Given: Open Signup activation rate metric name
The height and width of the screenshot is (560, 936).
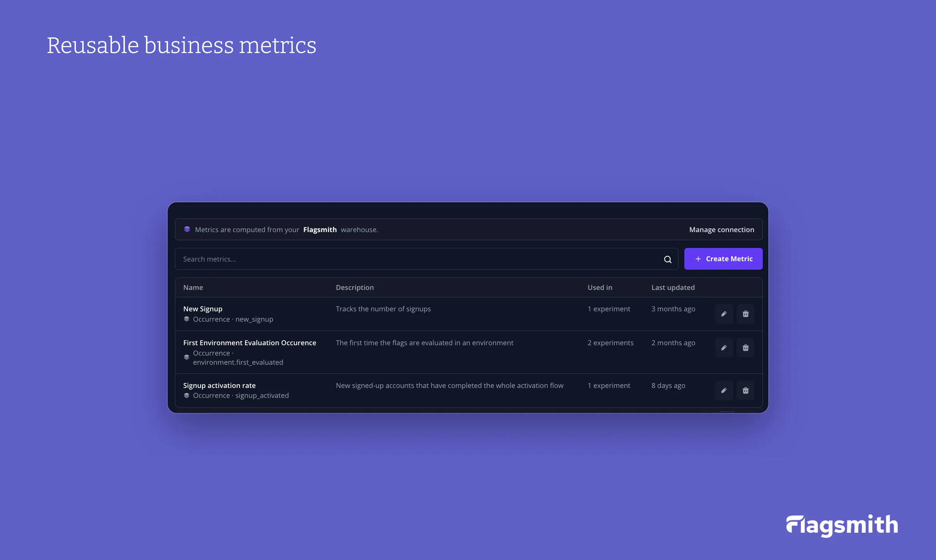Looking at the screenshot, I should pos(219,386).
